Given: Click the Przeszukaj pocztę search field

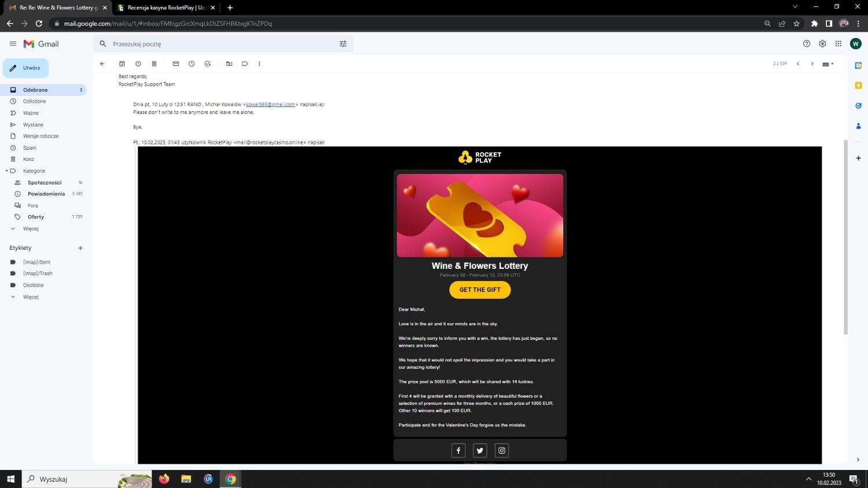Looking at the screenshot, I should point(220,44).
